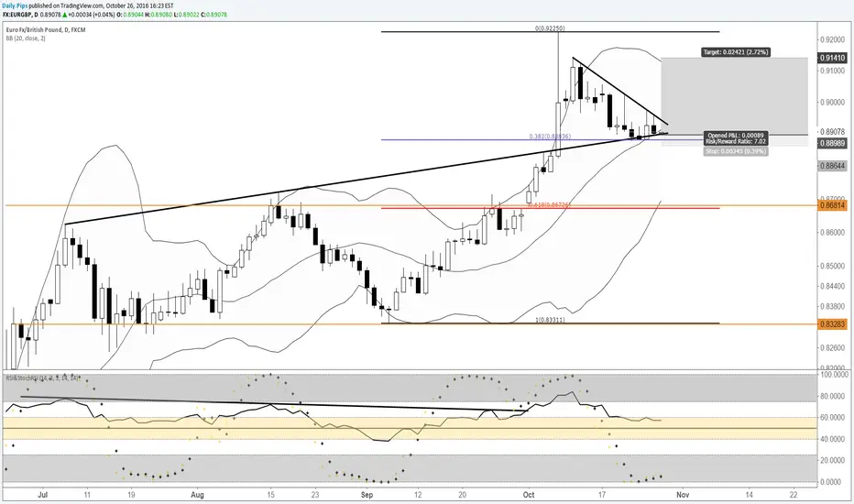Click the Stop: 0.00345 (0.39%) label
The height and width of the screenshot is (504, 854).
pos(736,151)
